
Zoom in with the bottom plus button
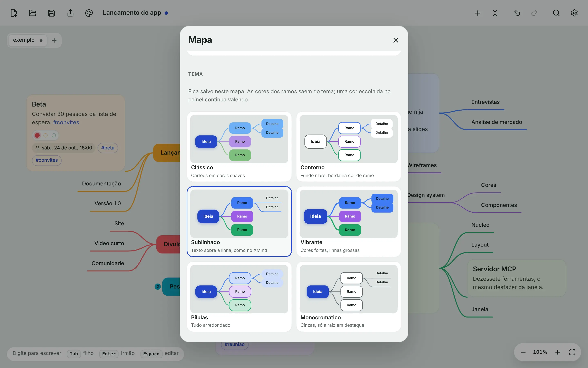tap(558, 352)
